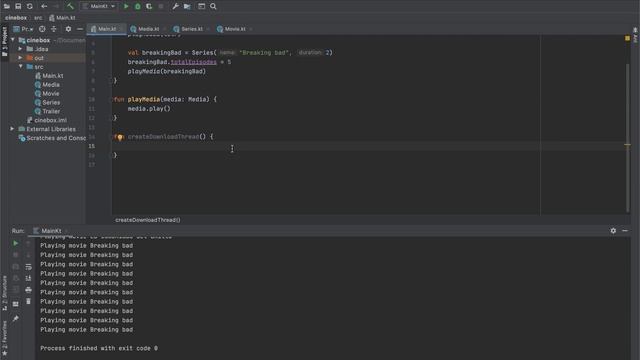Toggle soft-wrap in the Run console

pos(28,267)
